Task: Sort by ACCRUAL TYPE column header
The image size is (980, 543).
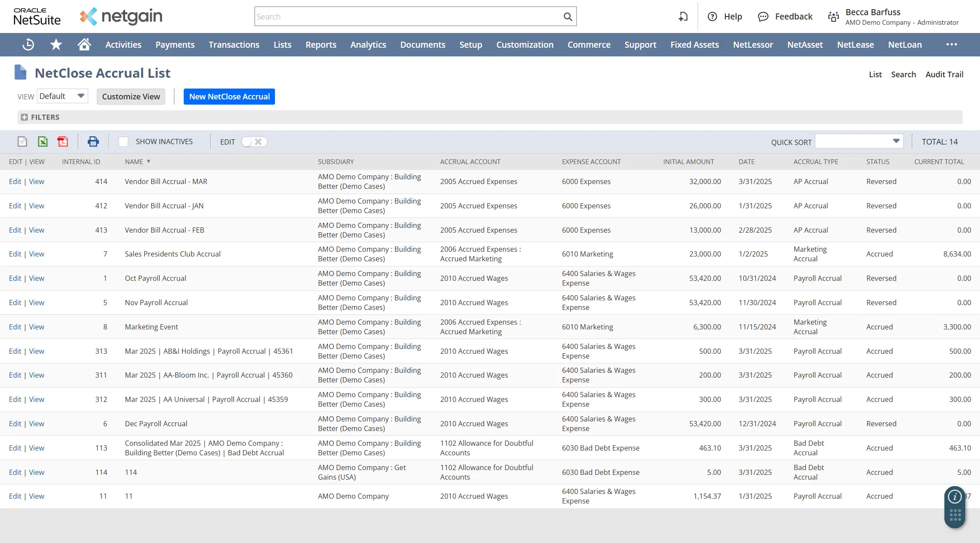Action: click(x=815, y=161)
